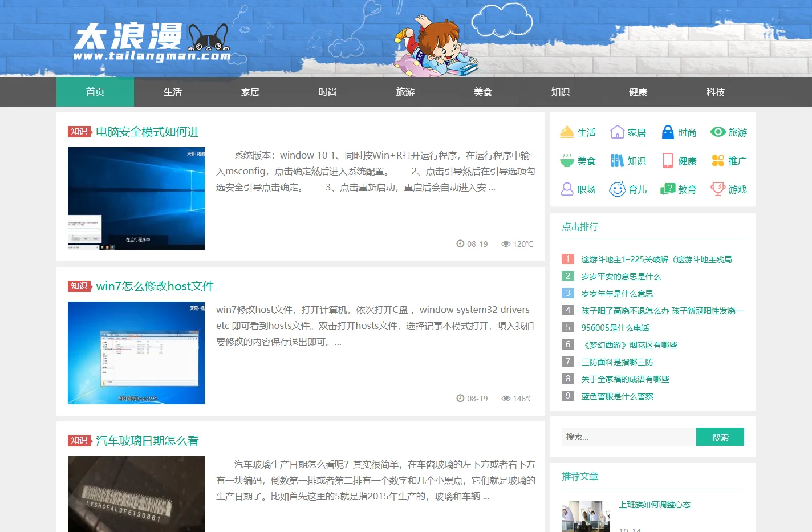Open ranking item 蓝色警服是什么警察
The height and width of the screenshot is (532, 812).
pos(617,396)
